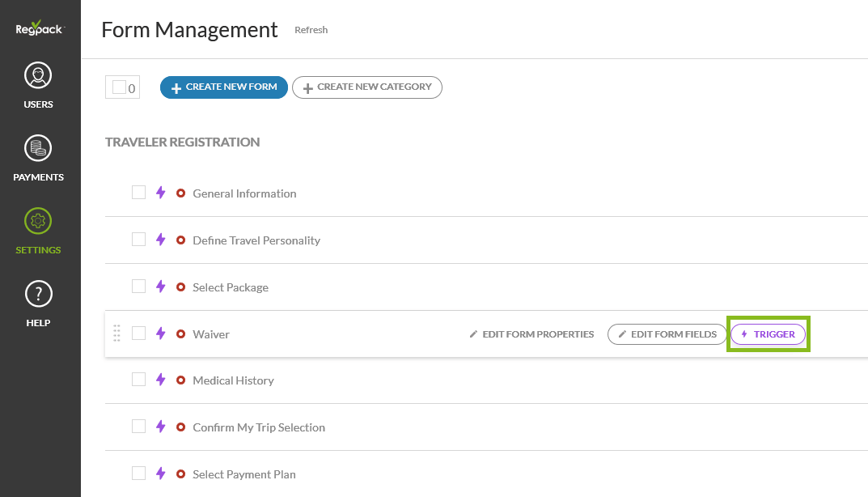
Task: Open the Settings gear icon
Action: (x=38, y=221)
